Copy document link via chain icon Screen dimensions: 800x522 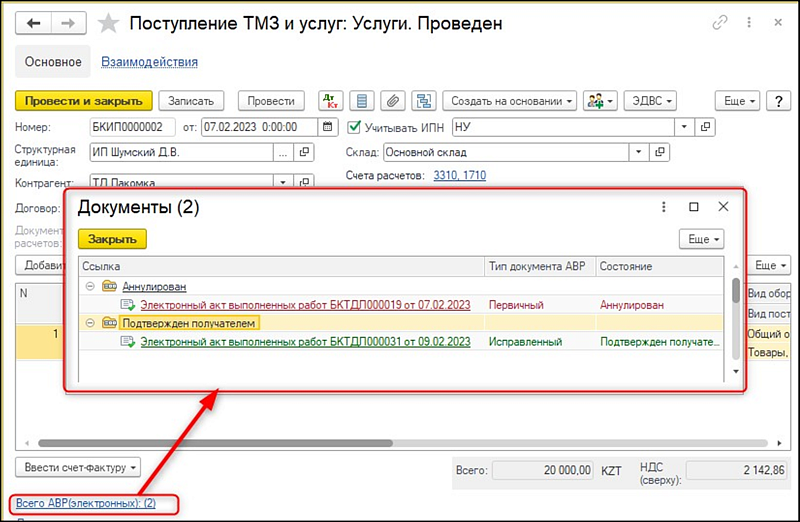(719, 22)
